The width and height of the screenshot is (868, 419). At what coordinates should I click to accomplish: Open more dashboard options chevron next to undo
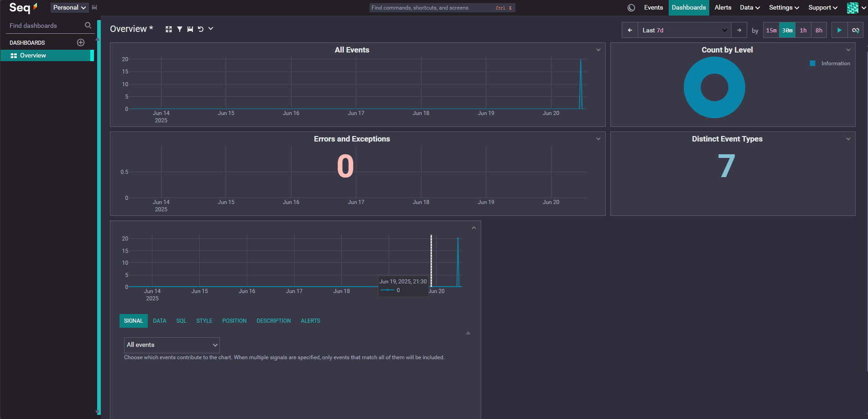point(211,29)
